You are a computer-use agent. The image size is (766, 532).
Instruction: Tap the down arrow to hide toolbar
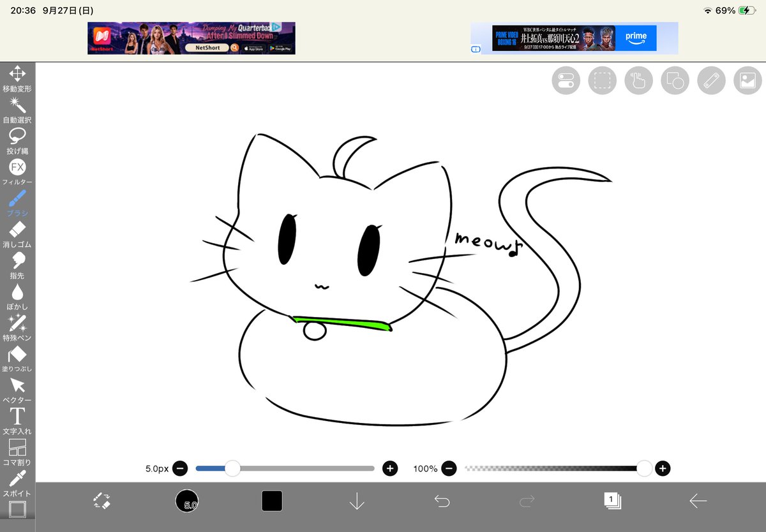point(357,501)
